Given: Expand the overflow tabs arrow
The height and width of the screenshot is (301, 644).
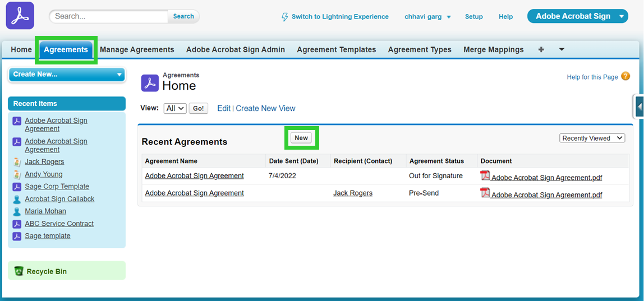Looking at the screenshot, I should [562, 49].
